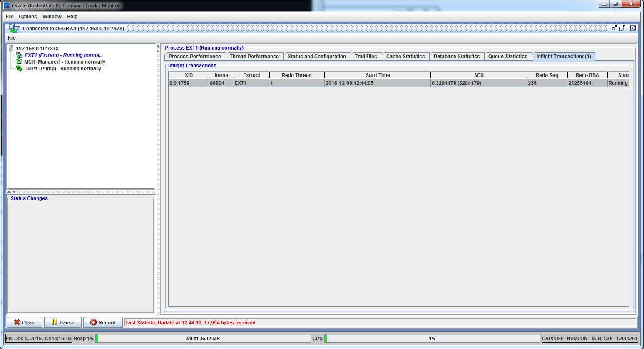Open Queue Statistics tab
The image size is (644, 349).
tap(508, 57)
